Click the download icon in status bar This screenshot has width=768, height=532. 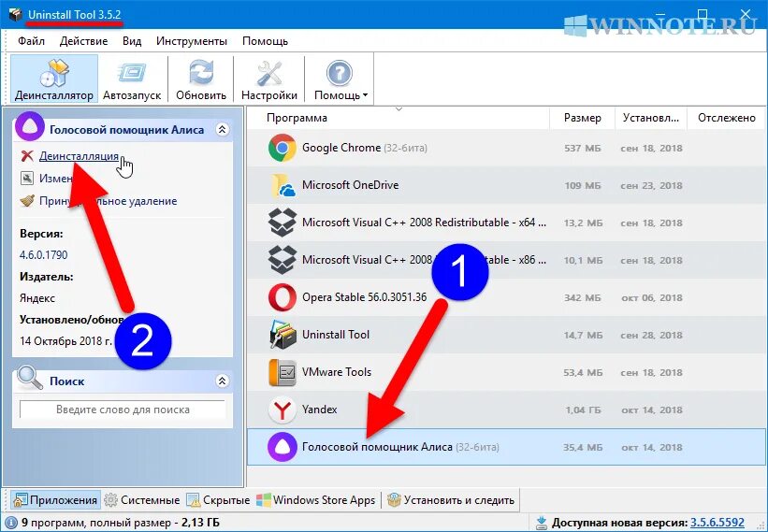(542, 523)
